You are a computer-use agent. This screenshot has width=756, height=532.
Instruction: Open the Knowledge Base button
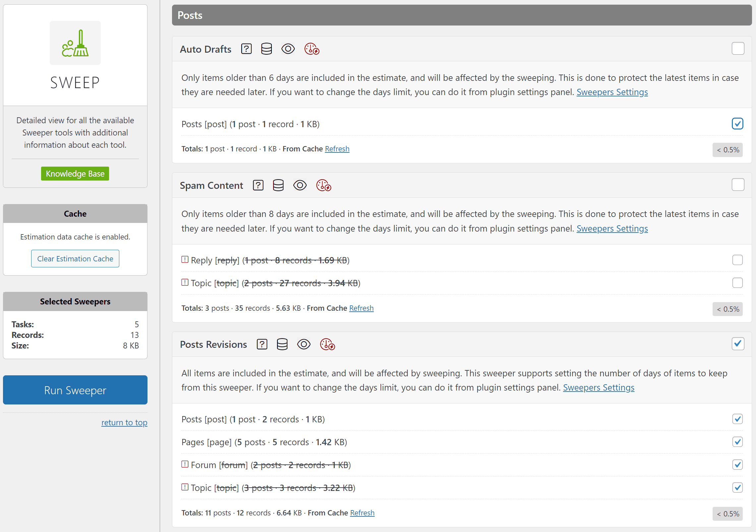coord(75,174)
